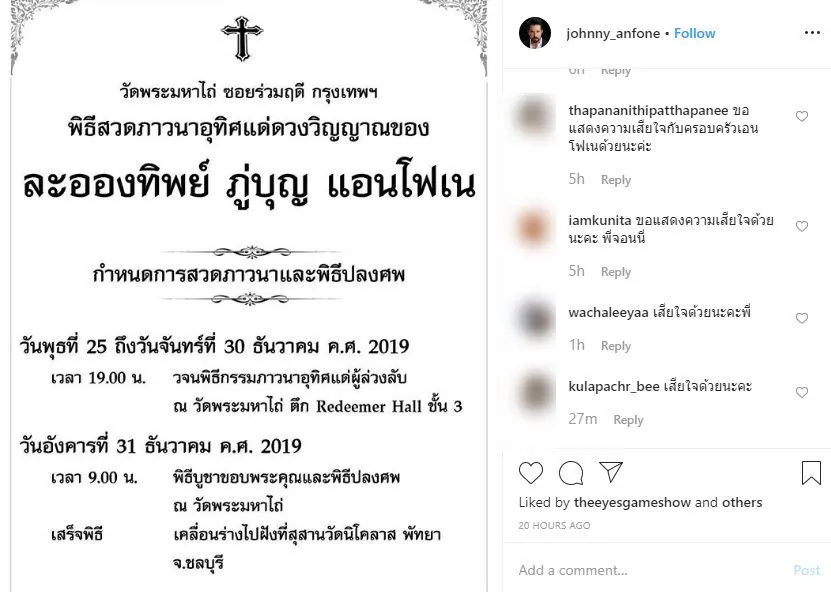Open the three-dot more options menu
Image resolution: width=831 pixels, height=592 pixels.
812,33
